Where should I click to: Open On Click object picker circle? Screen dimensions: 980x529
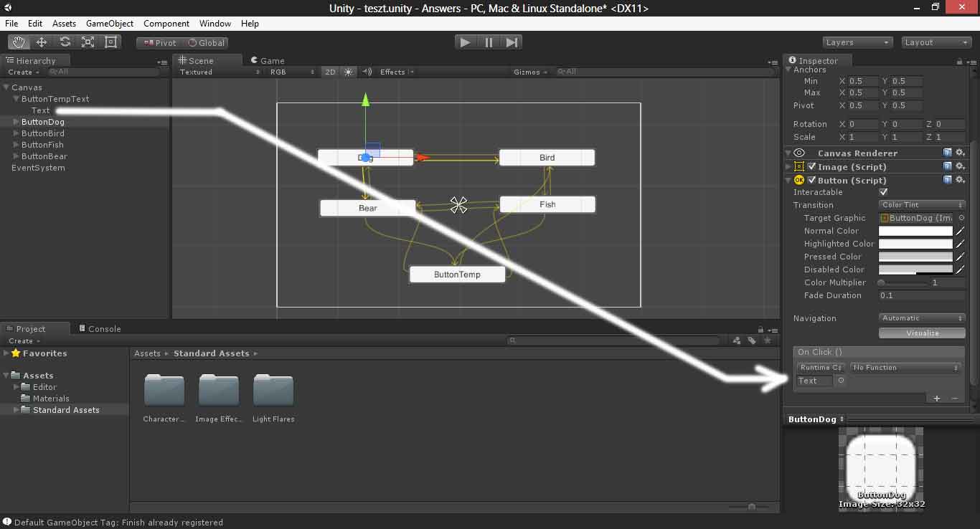(x=841, y=381)
